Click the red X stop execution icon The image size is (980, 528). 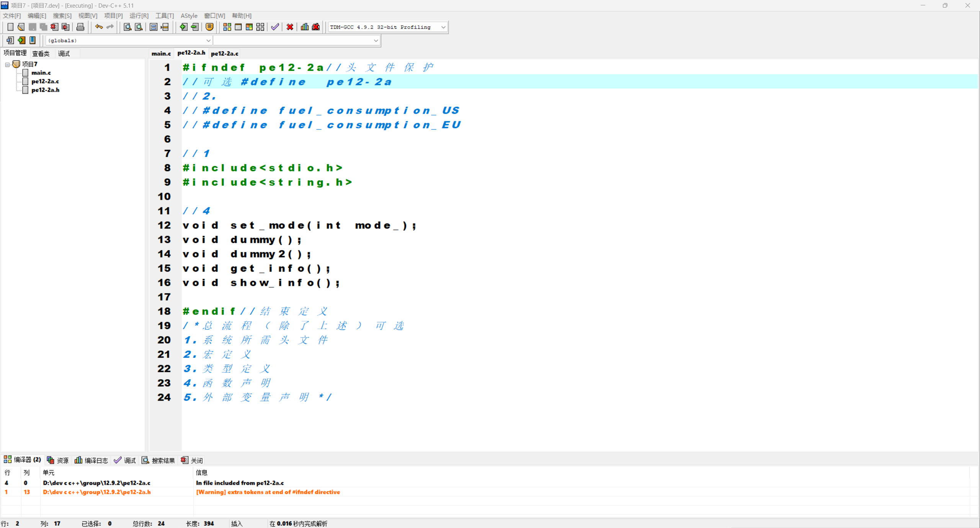(x=290, y=27)
